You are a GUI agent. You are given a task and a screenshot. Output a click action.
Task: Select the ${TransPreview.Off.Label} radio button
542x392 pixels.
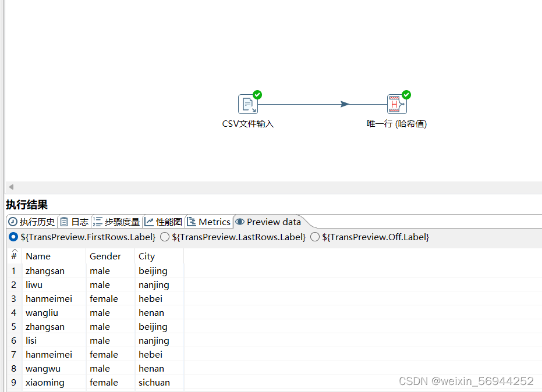(315, 237)
